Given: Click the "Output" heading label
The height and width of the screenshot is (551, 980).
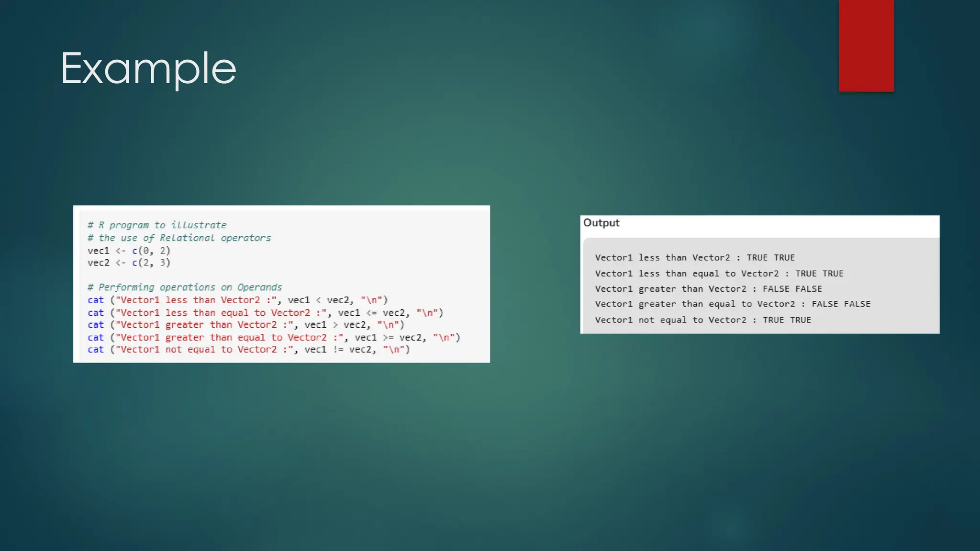Looking at the screenshot, I should point(601,223).
